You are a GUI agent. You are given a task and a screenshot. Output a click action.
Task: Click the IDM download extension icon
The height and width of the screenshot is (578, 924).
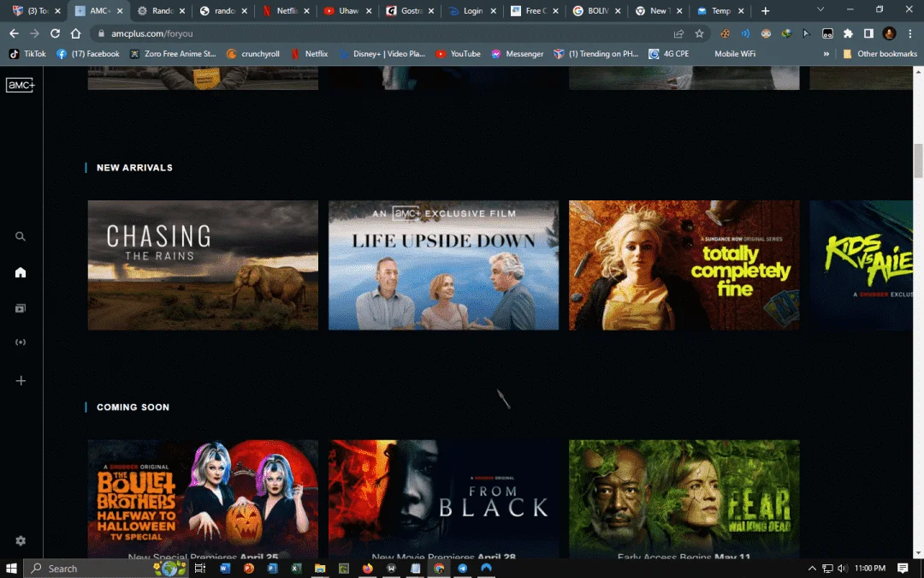pos(786,33)
